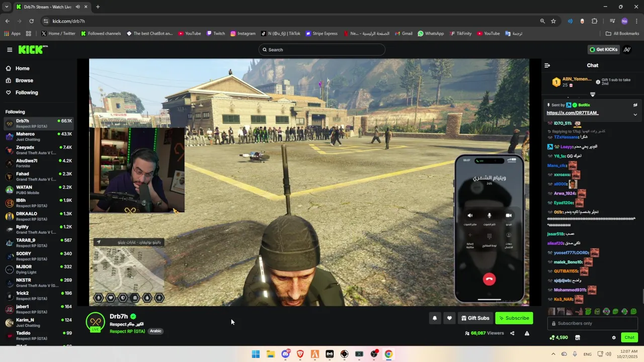Click the heart follow button
This screenshot has width=644, height=362.
(x=450, y=318)
